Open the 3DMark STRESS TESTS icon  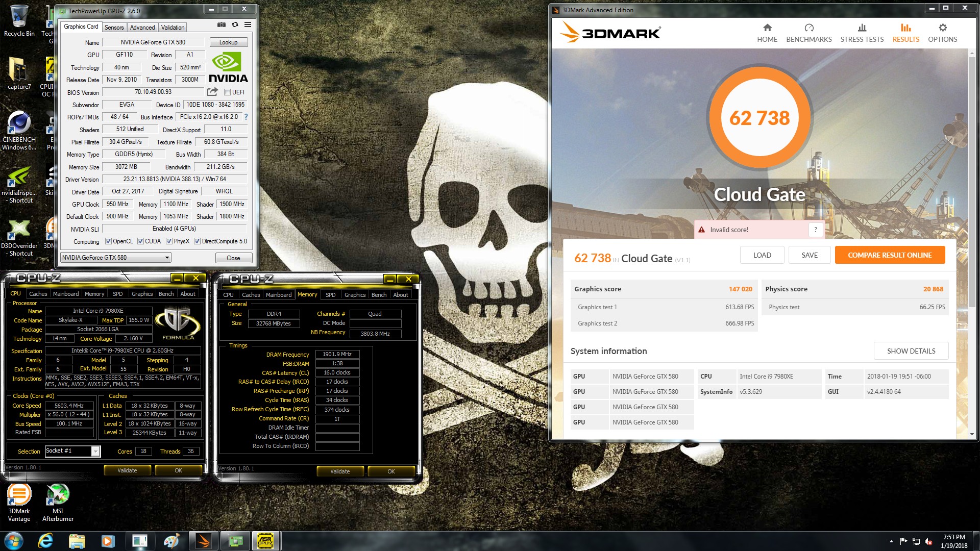point(862,28)
